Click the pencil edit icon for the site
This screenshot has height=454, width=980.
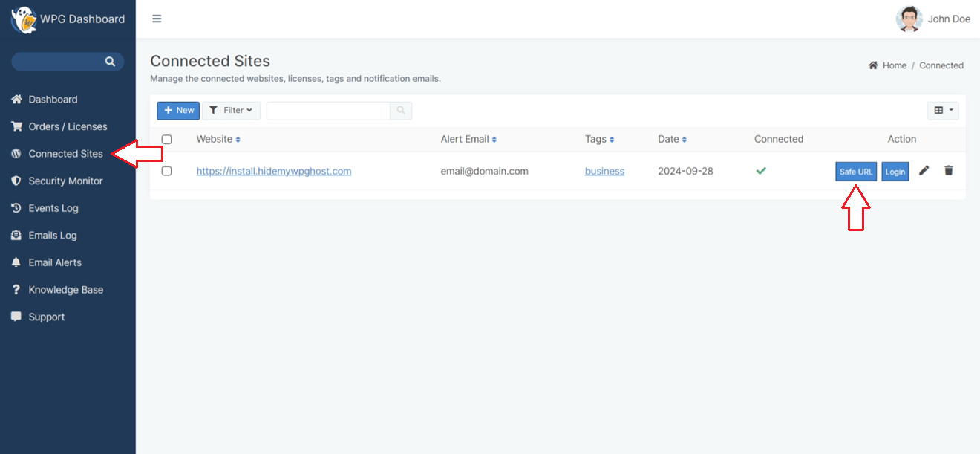(x=924, y=171)
